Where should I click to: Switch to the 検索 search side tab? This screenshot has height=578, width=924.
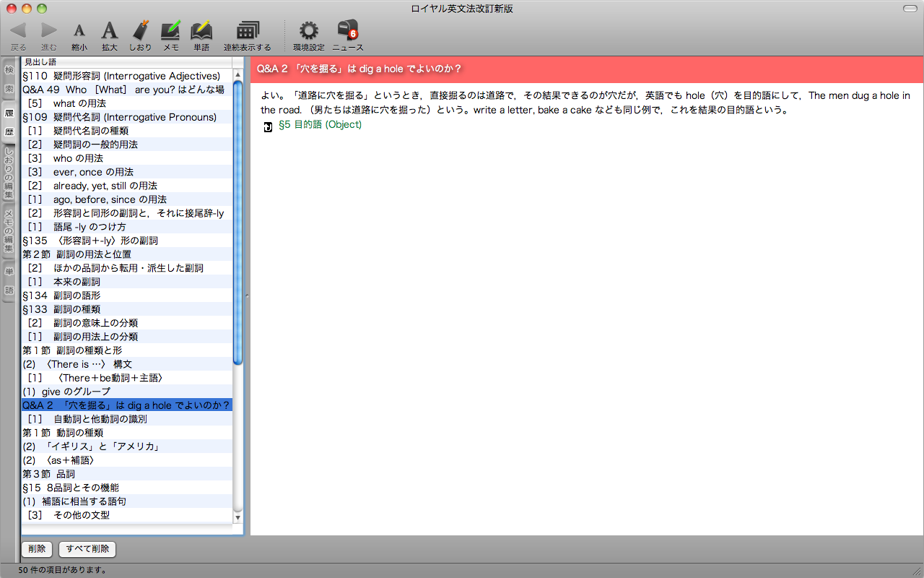(9, 79)
